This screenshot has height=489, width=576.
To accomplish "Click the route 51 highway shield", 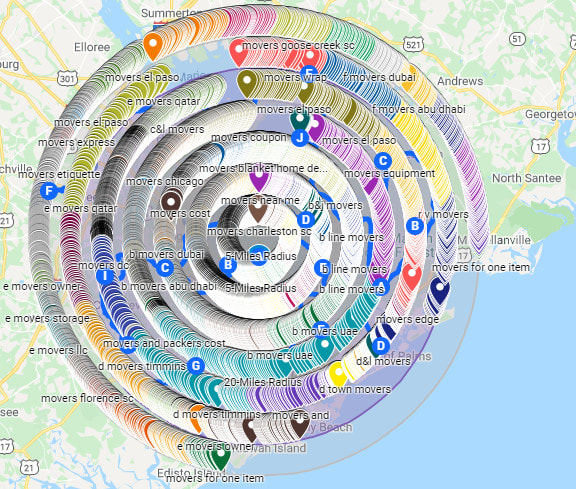I will (517, 39).
